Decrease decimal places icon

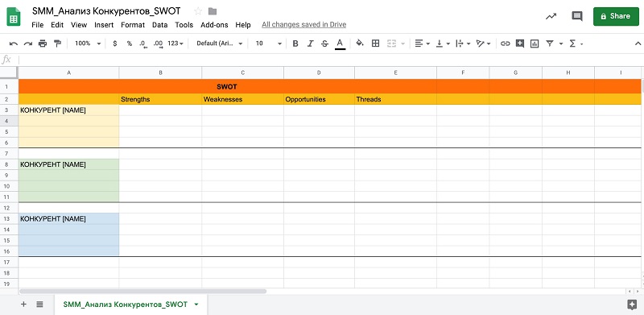coord(143,44)
